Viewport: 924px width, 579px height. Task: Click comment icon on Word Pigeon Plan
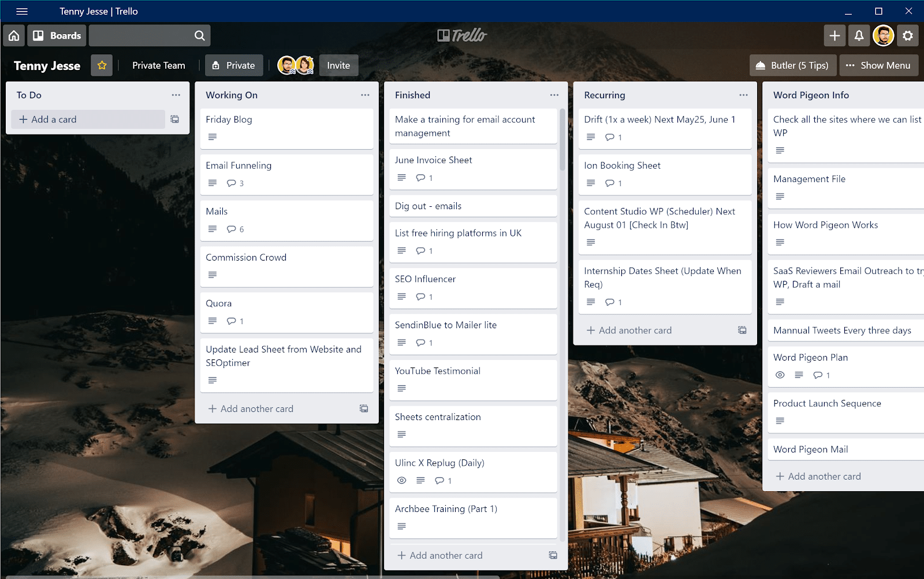pos(818,376)
